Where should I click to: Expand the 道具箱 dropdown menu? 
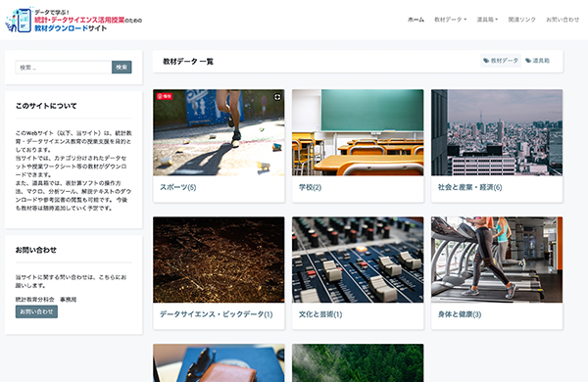[487, 20]
